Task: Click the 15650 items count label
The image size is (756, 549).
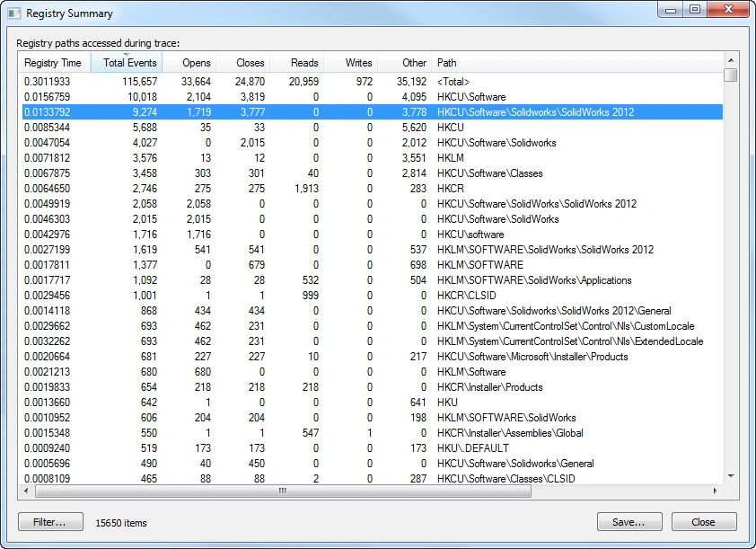Action: [x=121, y=523]
